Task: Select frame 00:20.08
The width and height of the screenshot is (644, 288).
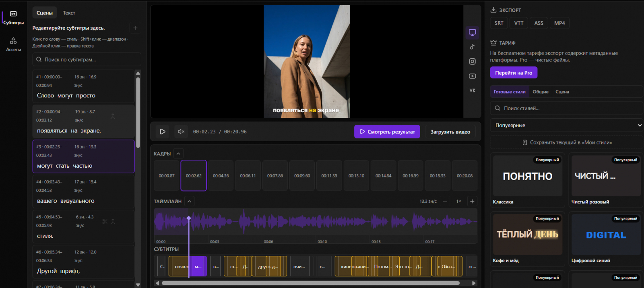Action: 464,176
